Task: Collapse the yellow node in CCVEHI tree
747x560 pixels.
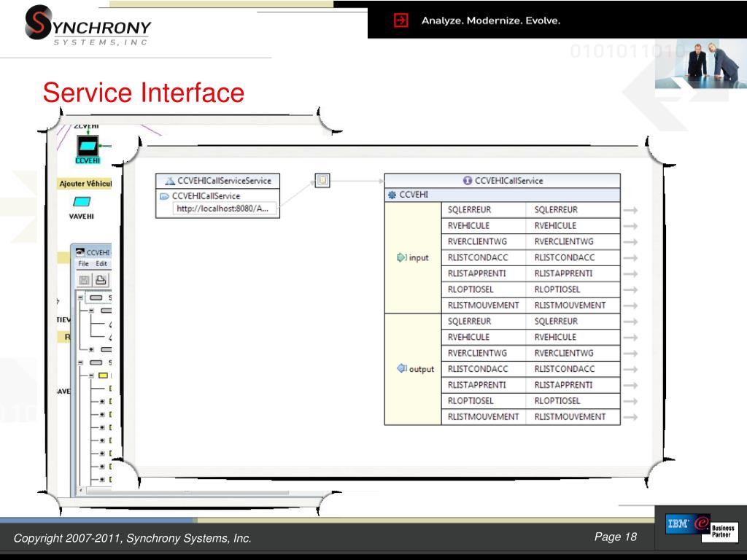Action: click(x=91, y=376)
